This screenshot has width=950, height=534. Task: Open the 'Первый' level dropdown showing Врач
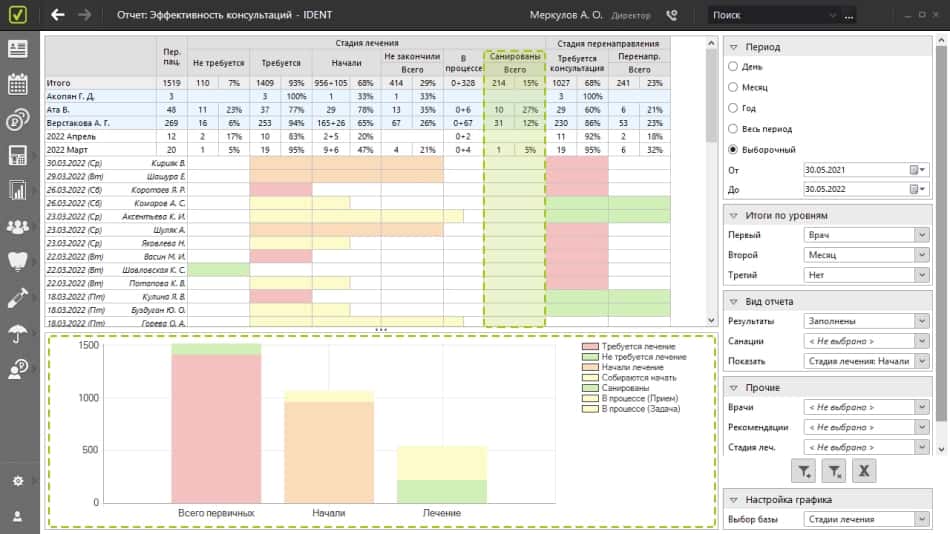tap(865, 235)
